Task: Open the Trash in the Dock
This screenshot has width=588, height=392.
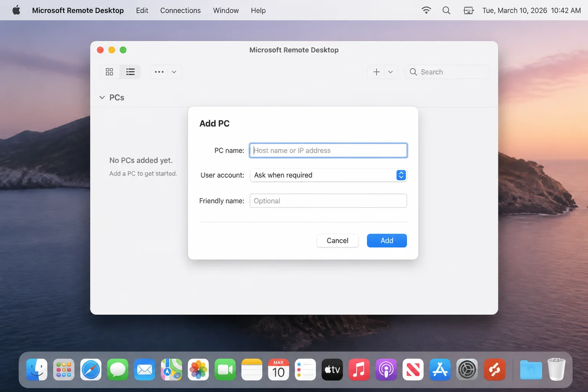Action: point(556,369)
